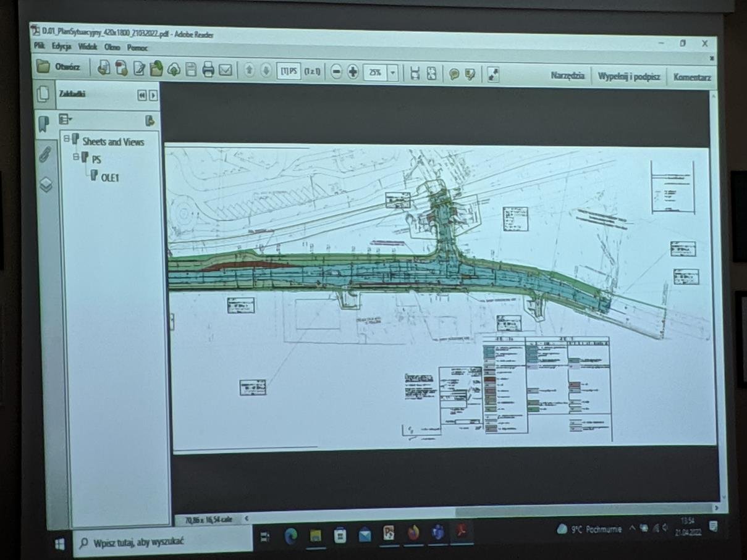Click the Wpisz tutaj, aby wyszukać box
This screenshot has width=747, height=560.
pyautogui.click(x=164, y=543)
